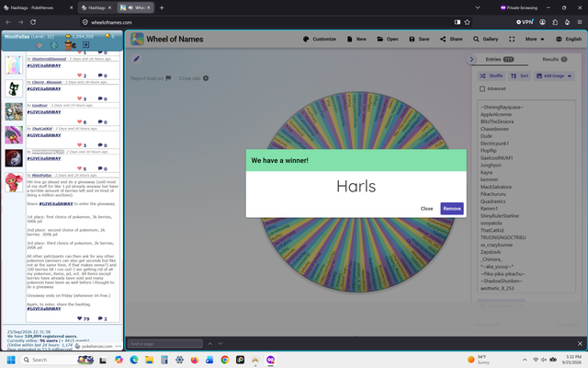Click the globe icon in PokeHeroes header

[x=54, y=45]
